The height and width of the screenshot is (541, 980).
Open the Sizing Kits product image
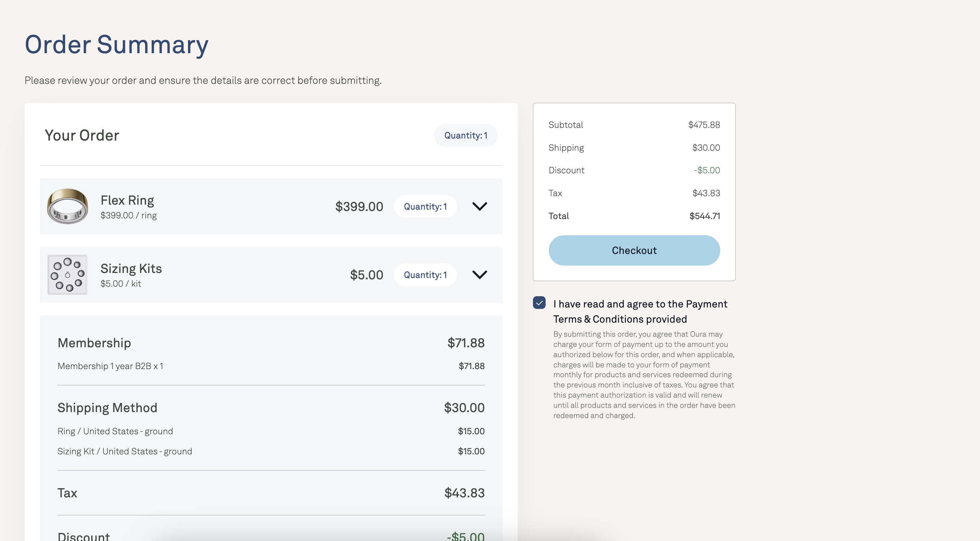click(x=67, y=274)
